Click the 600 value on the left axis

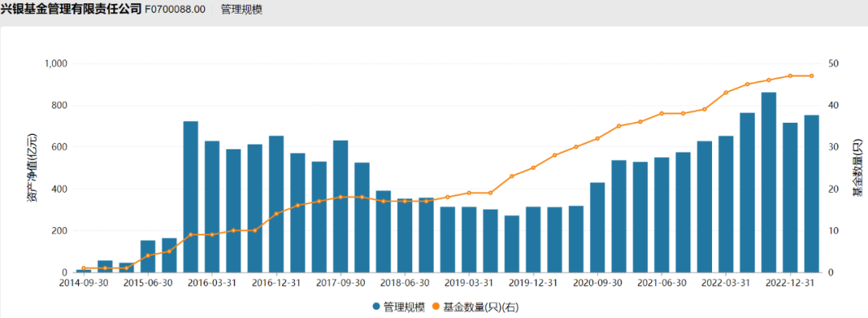coord(59,147)
